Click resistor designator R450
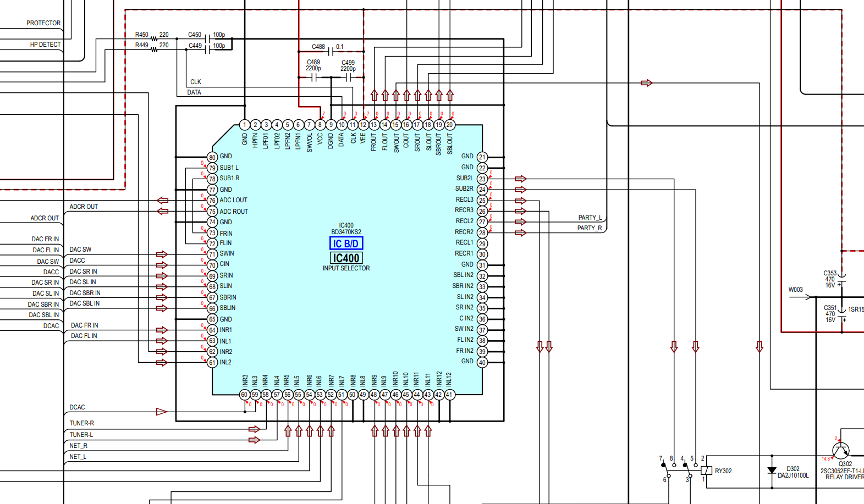 (142, 35)
